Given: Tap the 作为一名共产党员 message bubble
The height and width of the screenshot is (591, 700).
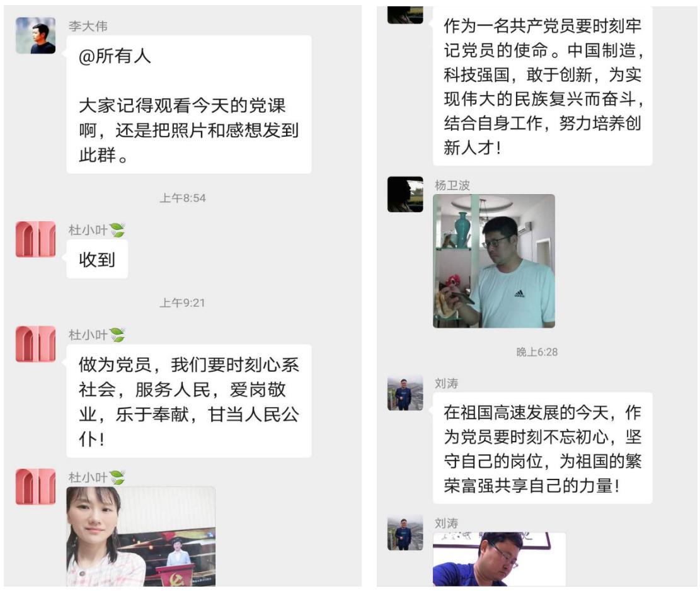Looking at the screenshot, I should (543, 86).
